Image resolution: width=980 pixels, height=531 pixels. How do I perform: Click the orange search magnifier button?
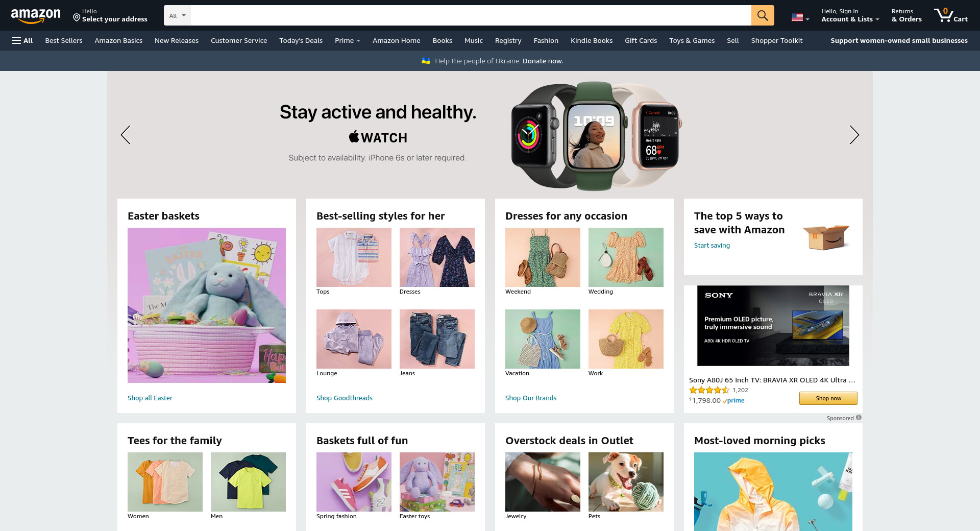pos(763,15)
